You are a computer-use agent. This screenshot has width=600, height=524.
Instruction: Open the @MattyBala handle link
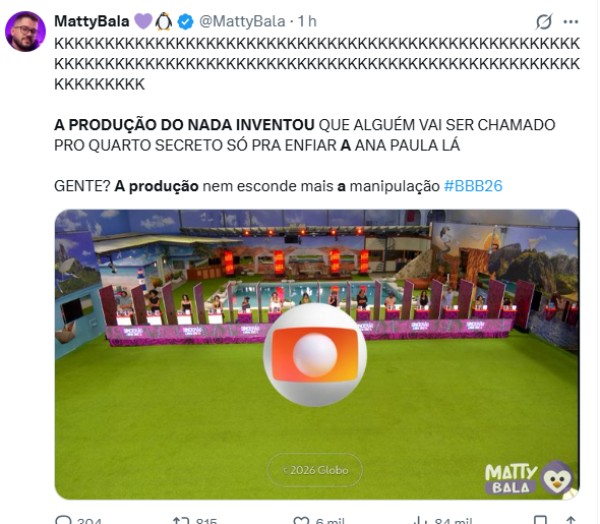coord(242,21)
